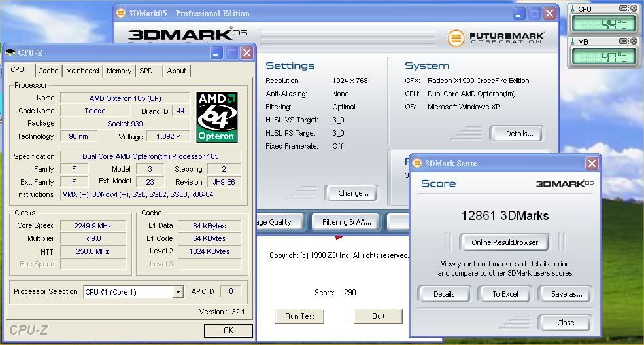Image resolution: width=644 pixels, height=345 pixels.
Task: Close the CPU temperature widget
Action: (x=634, y=9)
